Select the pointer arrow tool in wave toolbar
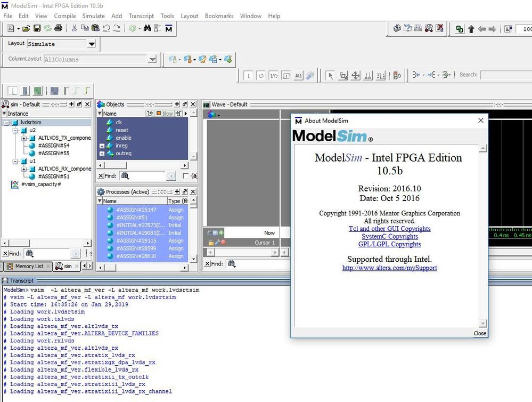The height and width of the screenshot is (402, 532). tap(330, 76)
